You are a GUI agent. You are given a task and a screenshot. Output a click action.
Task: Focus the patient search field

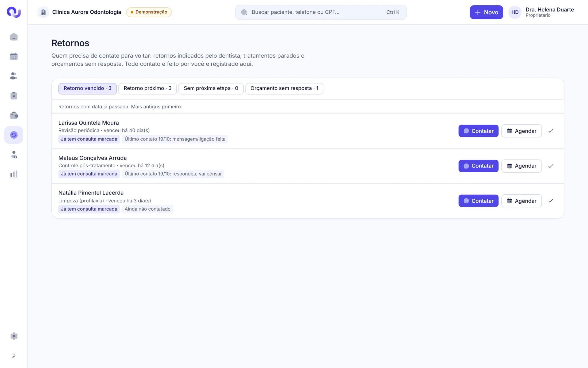(321, 12)
